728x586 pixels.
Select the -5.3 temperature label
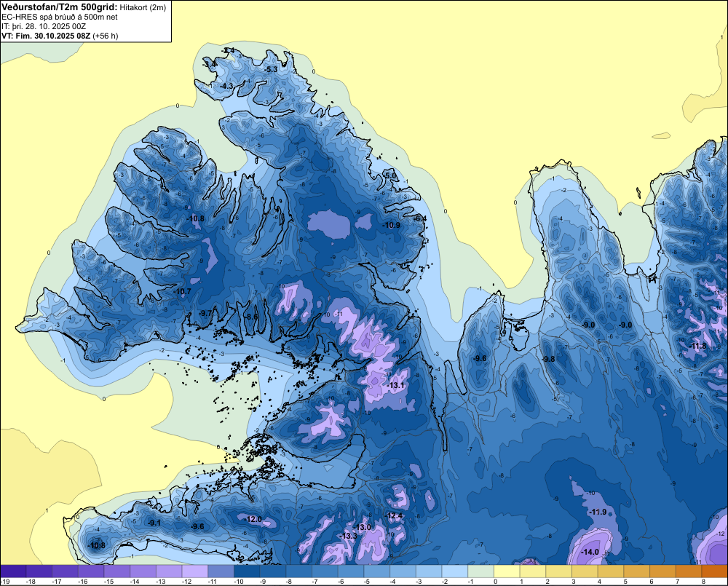[271, 69]
